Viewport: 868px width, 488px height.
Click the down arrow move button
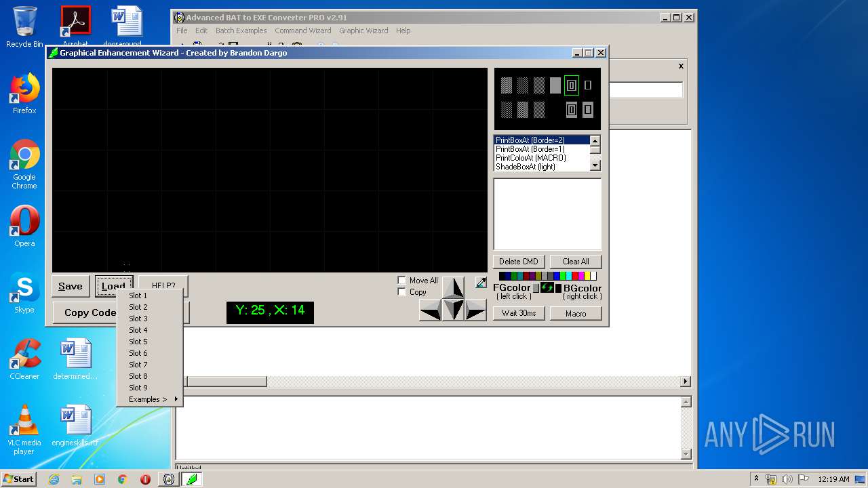454,310
